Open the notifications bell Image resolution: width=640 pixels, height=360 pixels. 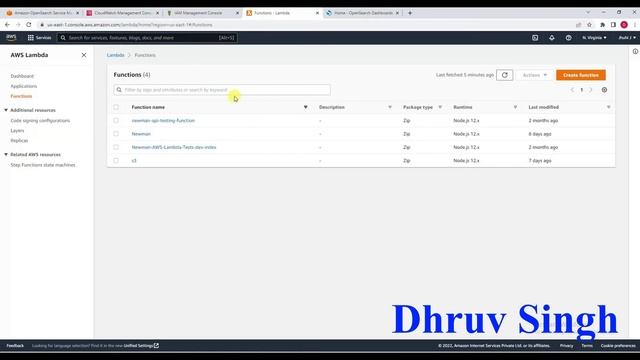[x=551, y=38]
